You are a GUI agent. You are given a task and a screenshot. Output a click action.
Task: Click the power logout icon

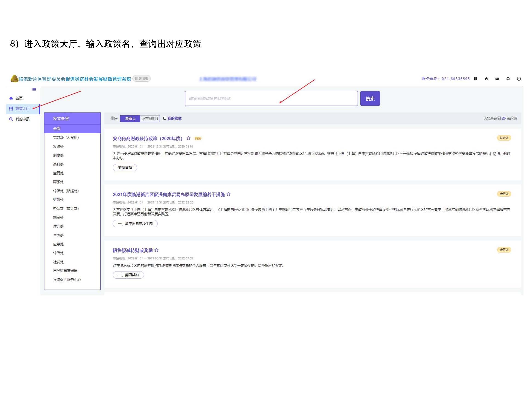pos(519,79)
